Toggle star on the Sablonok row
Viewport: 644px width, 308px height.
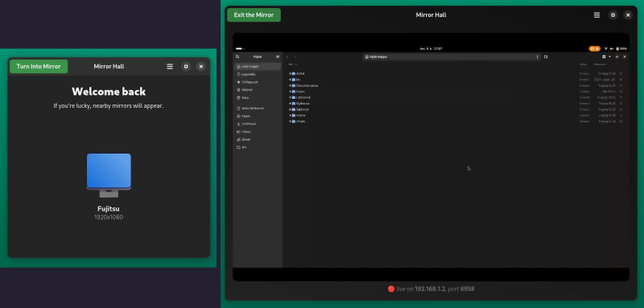621,109
